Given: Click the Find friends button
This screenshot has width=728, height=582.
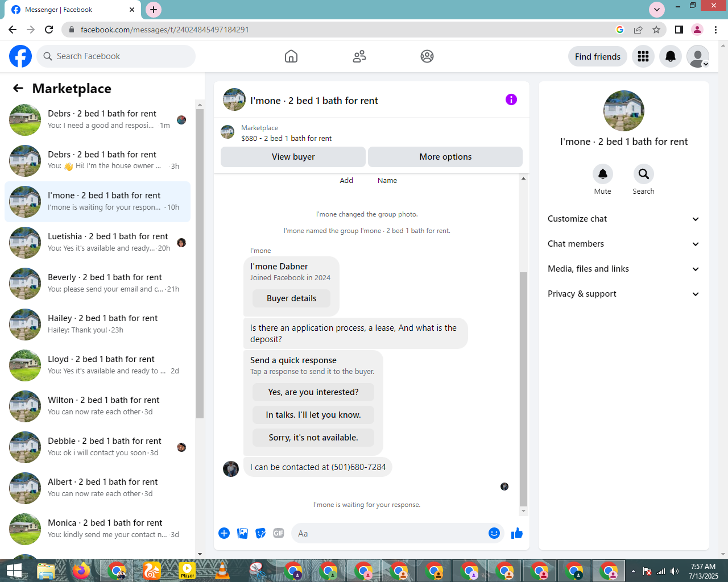Looking at the screenshot, I should (x=598, y=56).
